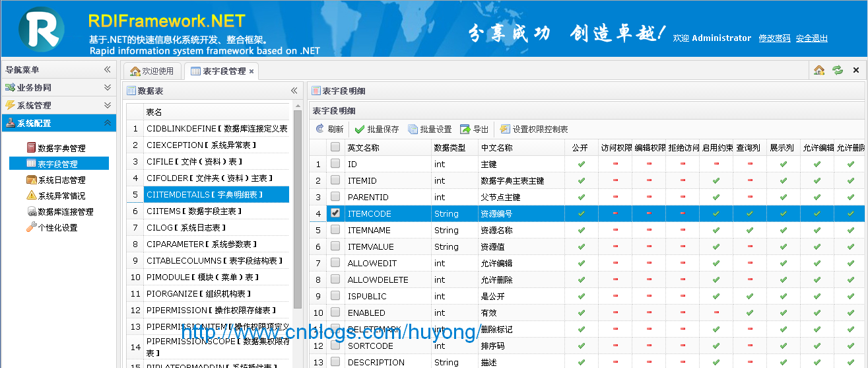The image size is (868, 368).
Task: Click the data table list scrollbar
Action: pos(298,210)
